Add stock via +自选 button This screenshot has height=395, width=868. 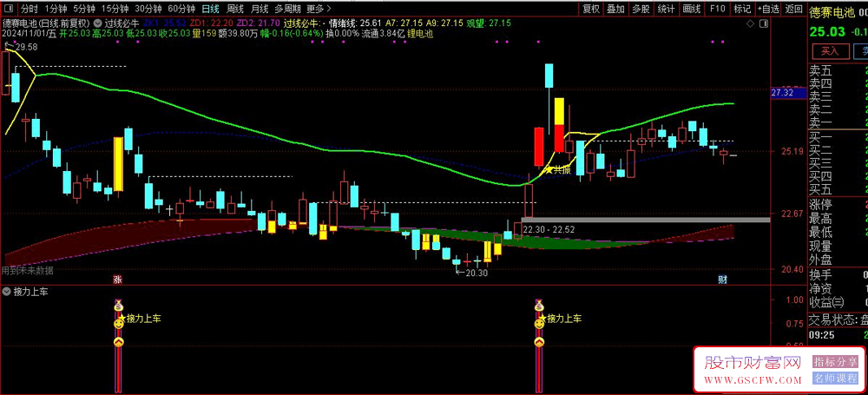coord(768,9)
